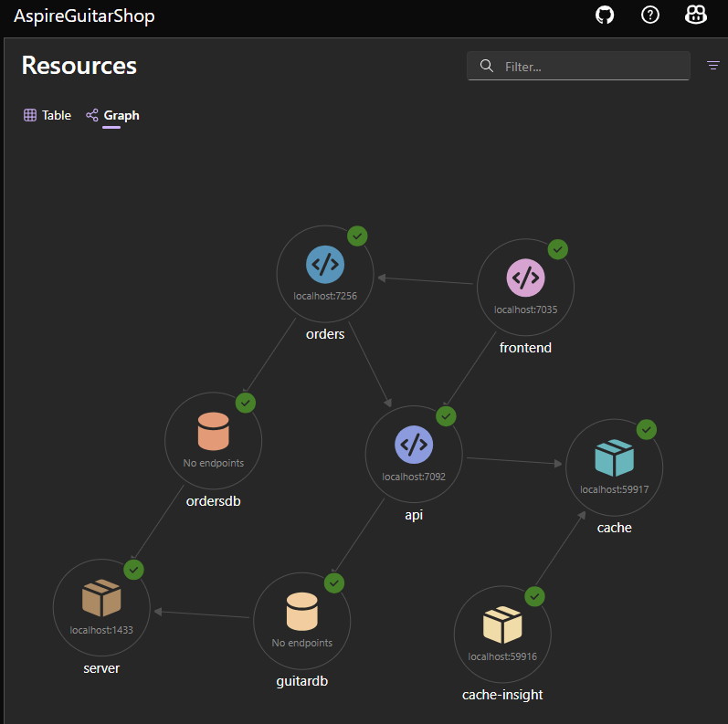Click the cache-insight running status checkmark
The width and height of the screenshot is (728, 724).
[x=535, y=596]
